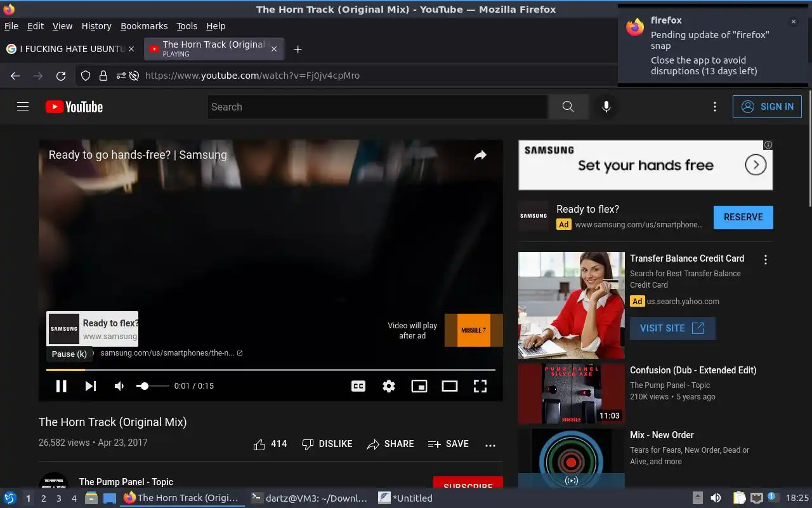The width and height of the screenshot is (812, 508).
Task: Open options for Transfer Balance Credit Card ad
Action: coord(766,260)
